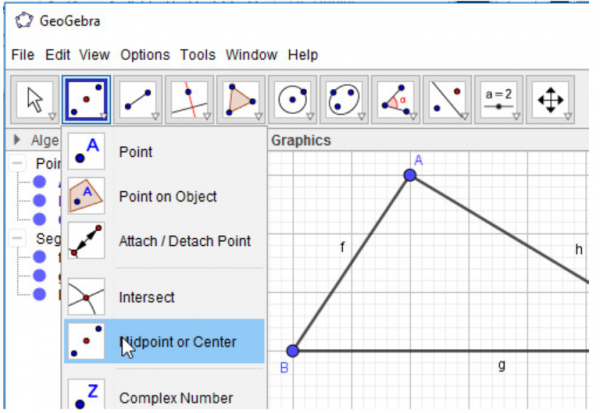Select the Line through two points tool

click(x=137, y=100)
